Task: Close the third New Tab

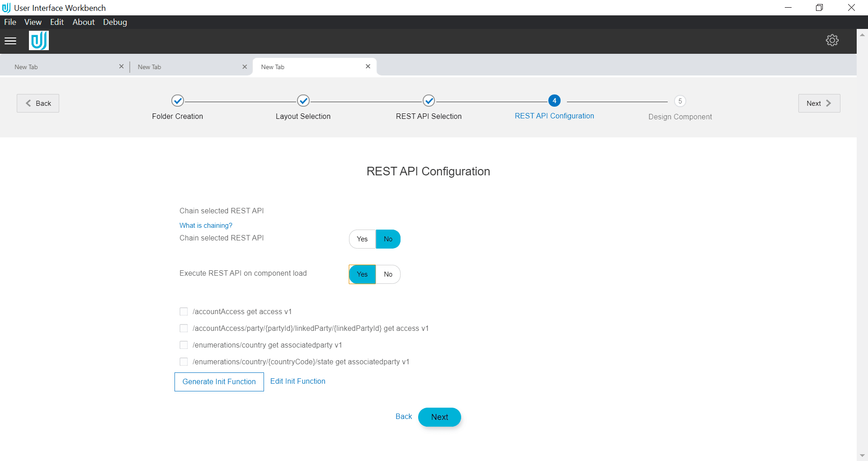Action: click(x=368, y=66)
